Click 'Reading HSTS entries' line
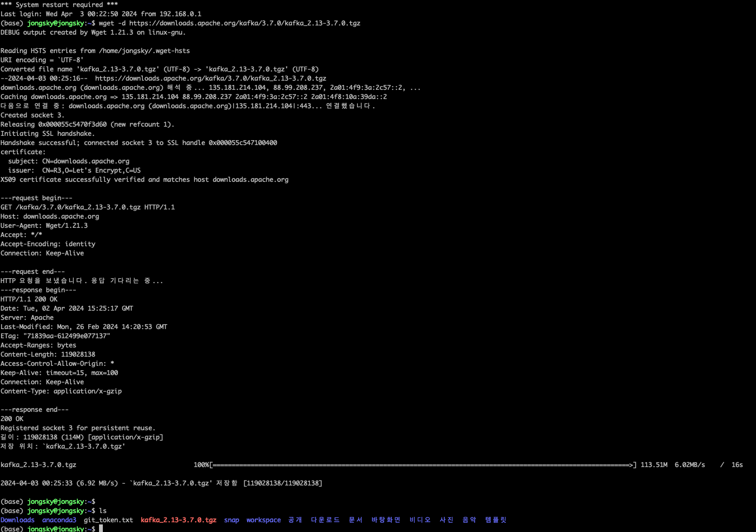The width and height of the screenshot is (756, 532). 95,51
